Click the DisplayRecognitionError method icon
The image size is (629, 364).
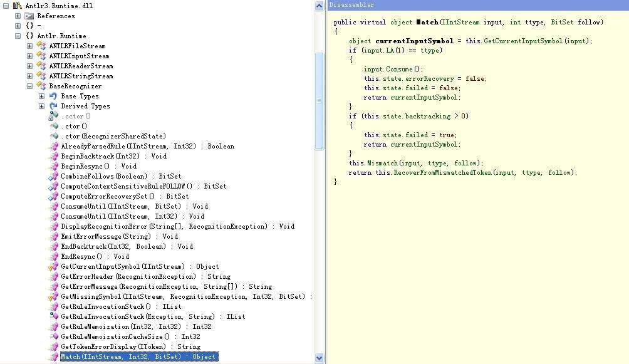(x=54, y=226)
